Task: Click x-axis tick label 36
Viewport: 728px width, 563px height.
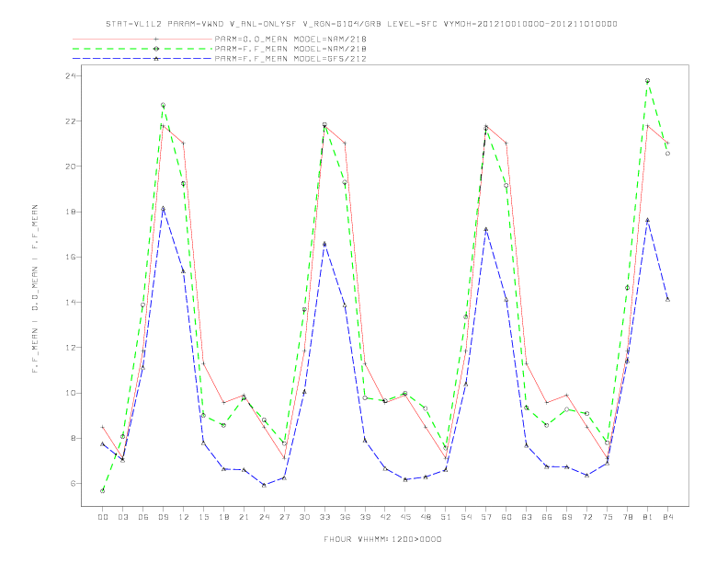Action: (x=345, y=517)
